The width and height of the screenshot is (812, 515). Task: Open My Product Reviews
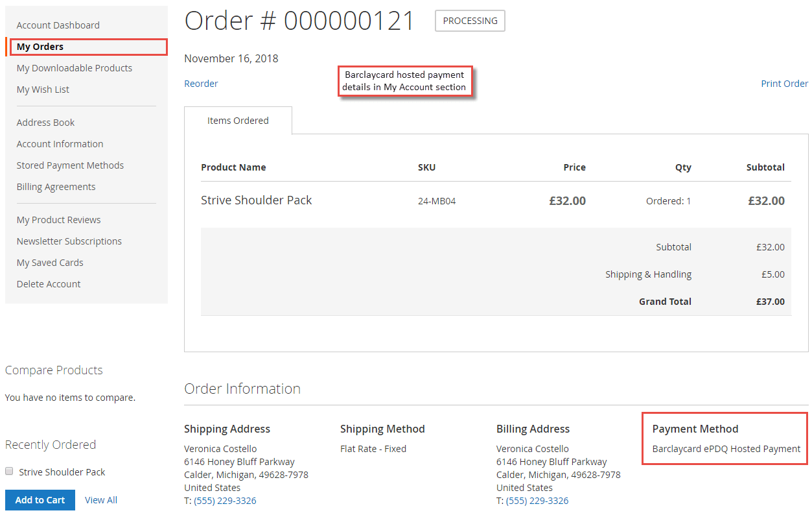pyautogui.click(x=58, y=219)
